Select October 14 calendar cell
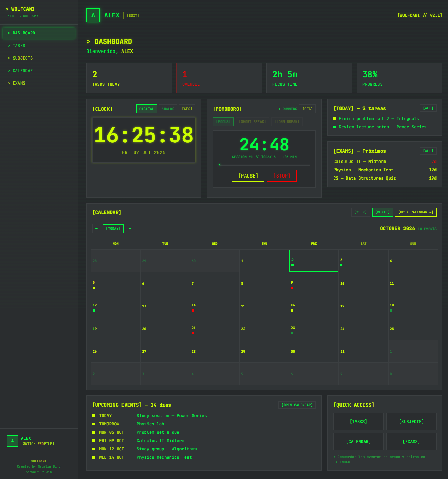 click(215, 306)
